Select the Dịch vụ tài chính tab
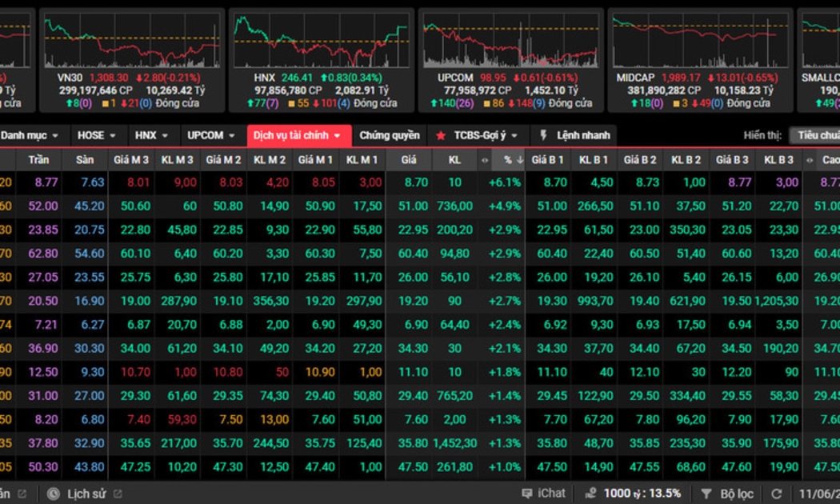 (298, 136)
